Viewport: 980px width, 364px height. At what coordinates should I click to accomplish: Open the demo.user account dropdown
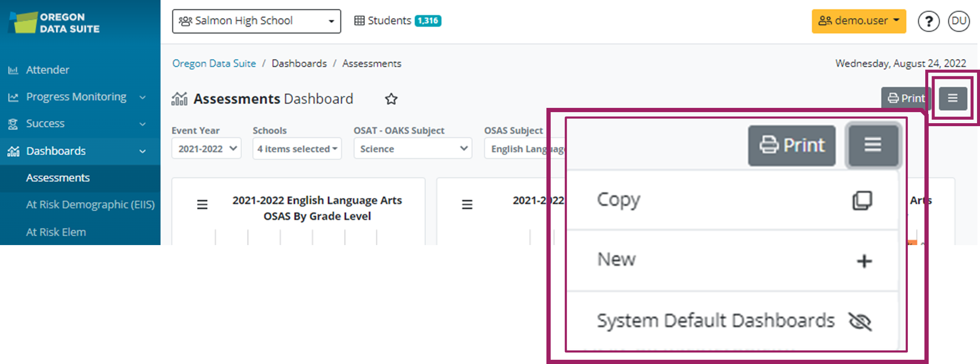858,21
